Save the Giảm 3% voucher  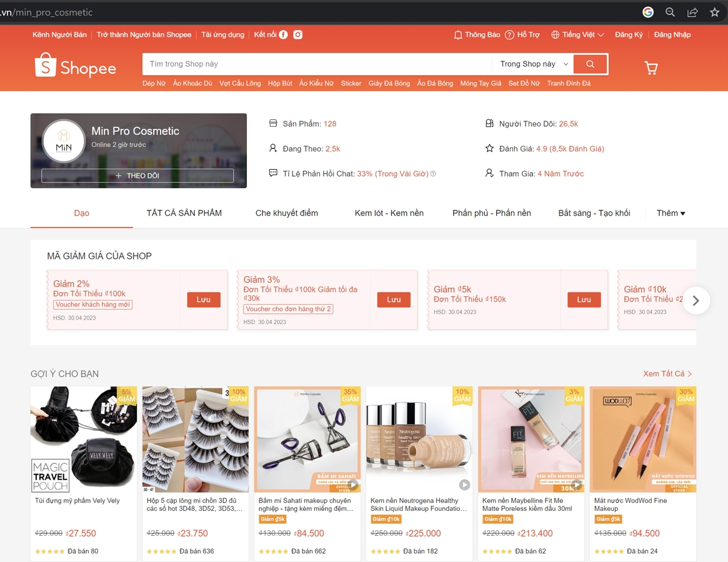pos(394,300)
